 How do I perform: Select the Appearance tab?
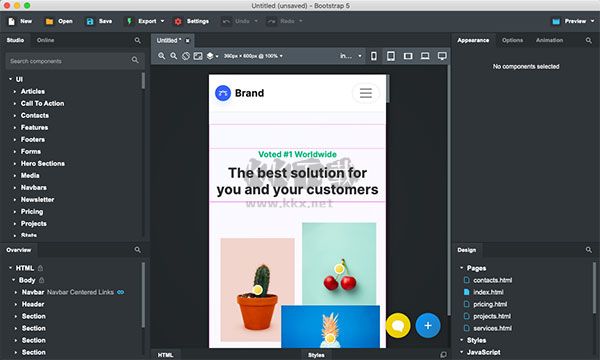[x=473, y=40]
